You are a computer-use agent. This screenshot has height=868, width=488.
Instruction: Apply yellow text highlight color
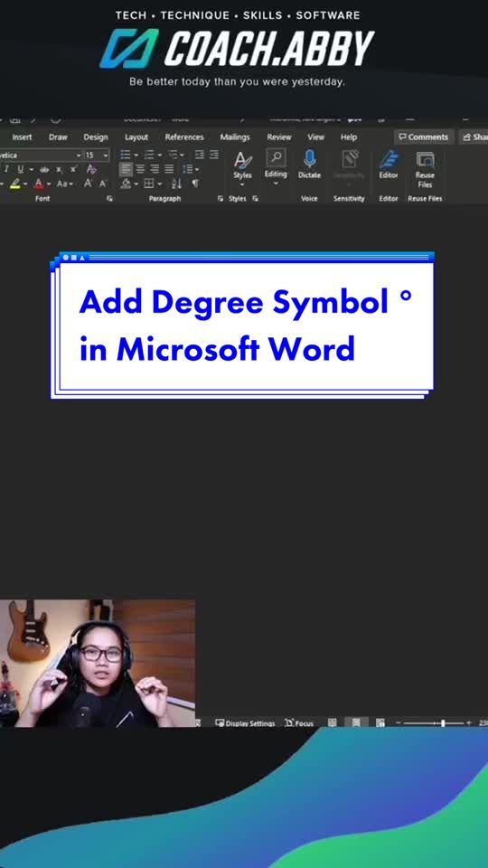15,184
